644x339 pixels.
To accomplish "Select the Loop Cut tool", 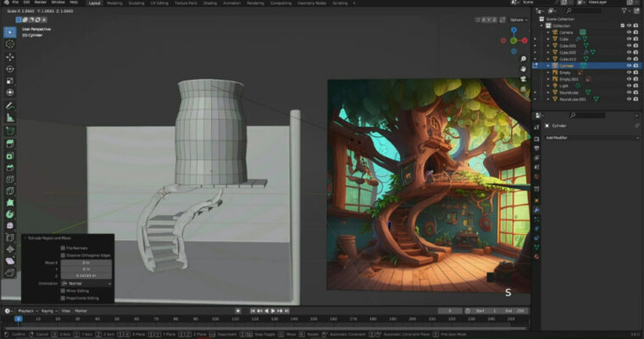I will pos(10,179).
